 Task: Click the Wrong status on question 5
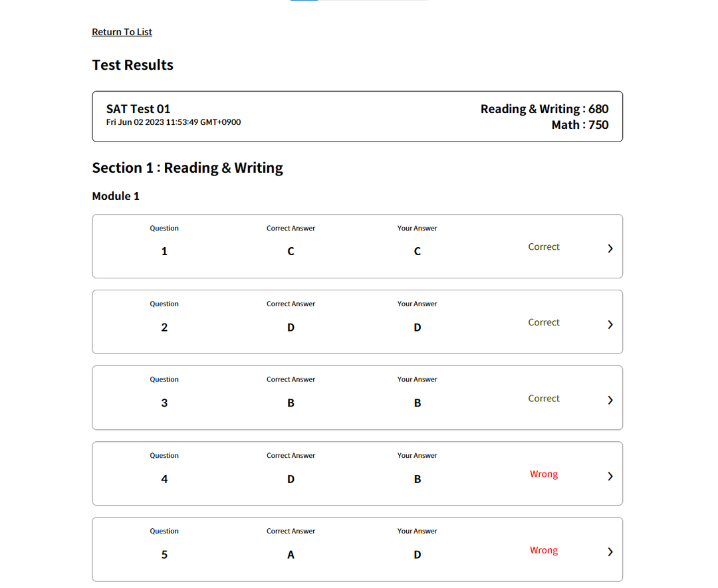tap(543, 550)
